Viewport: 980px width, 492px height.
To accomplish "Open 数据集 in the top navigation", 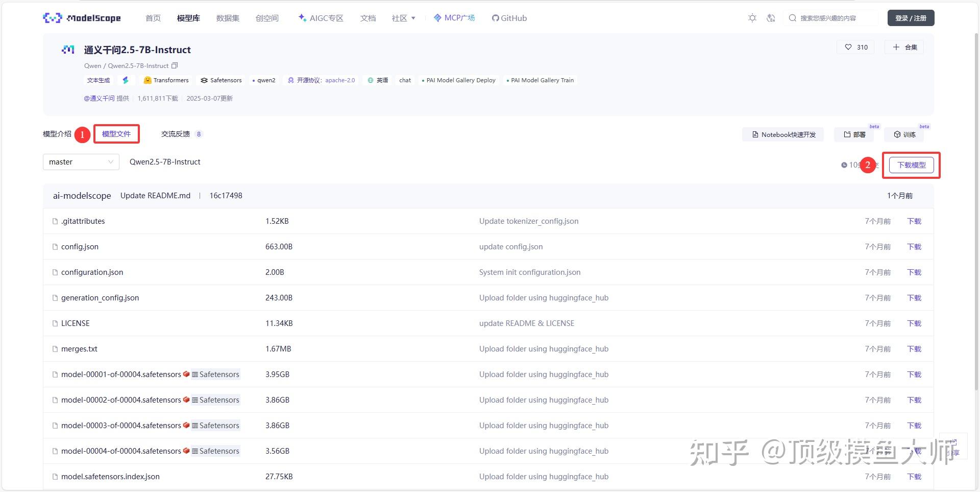I will [x=228, y=18].
